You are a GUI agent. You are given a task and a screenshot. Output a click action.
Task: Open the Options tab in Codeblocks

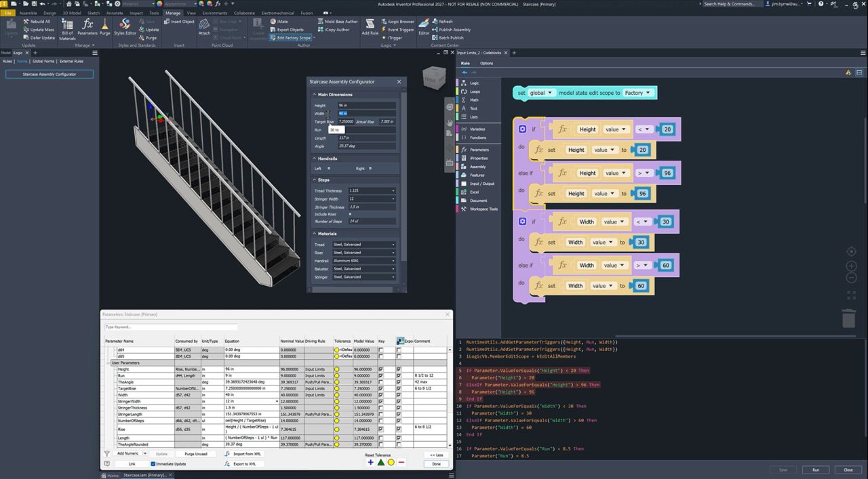486,63
